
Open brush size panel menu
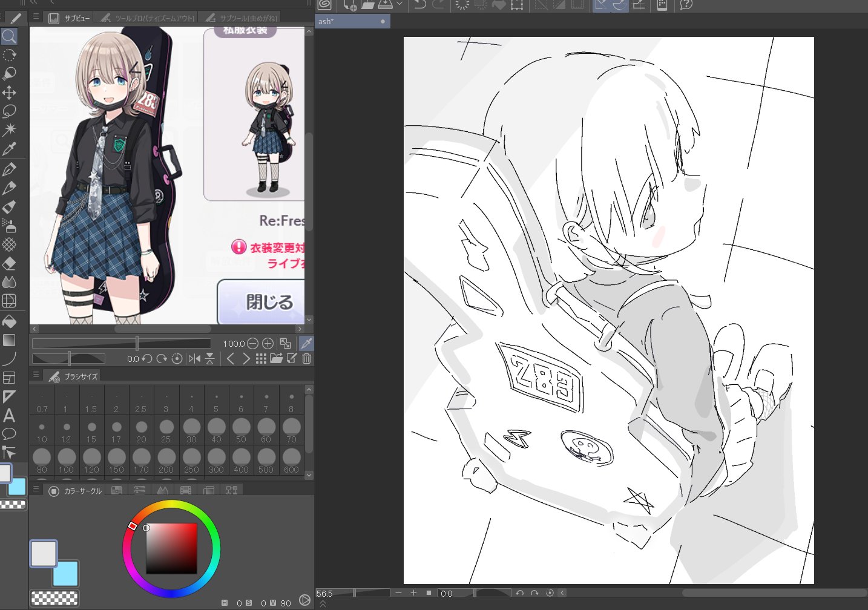click(x=36, y=375)
